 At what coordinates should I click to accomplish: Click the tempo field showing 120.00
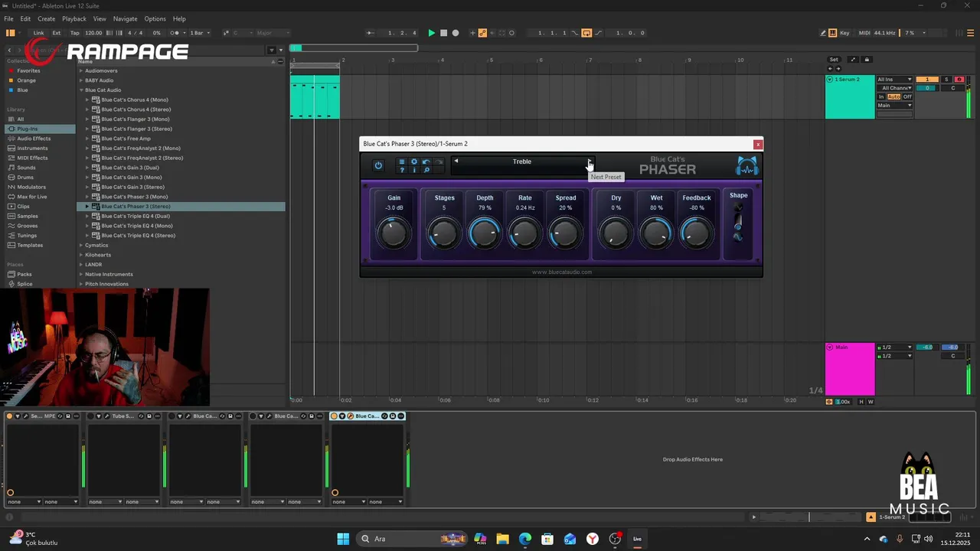point(93,33)
